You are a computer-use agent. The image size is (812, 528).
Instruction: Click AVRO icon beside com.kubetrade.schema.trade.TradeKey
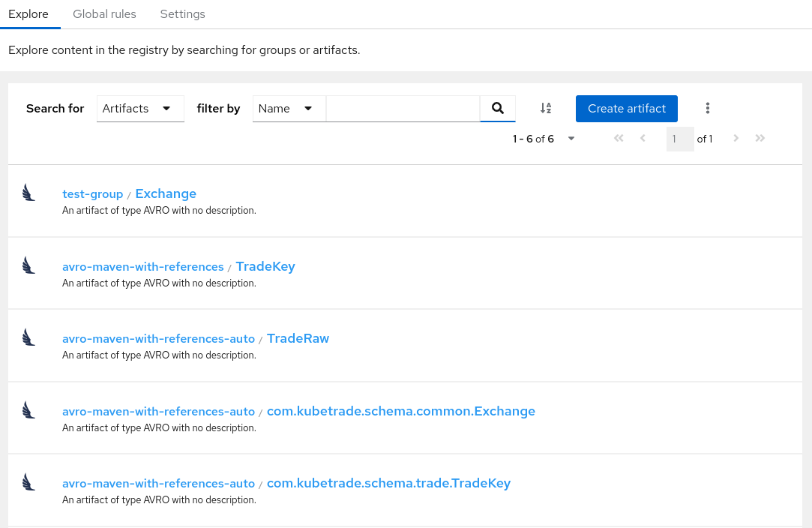pos(28,482)
